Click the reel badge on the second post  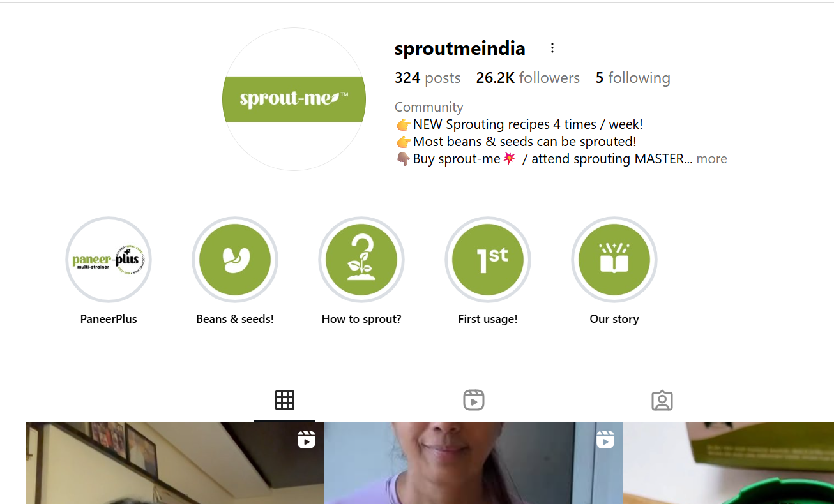click(605, 440)
